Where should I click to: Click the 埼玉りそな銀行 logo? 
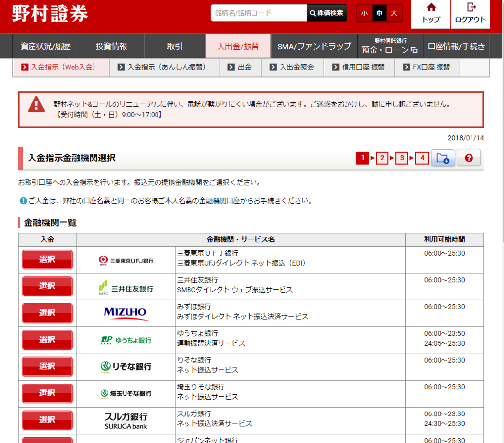(x=126, y=393)
